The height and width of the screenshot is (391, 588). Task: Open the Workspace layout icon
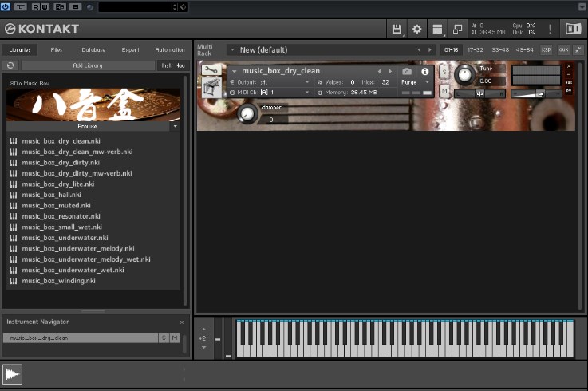pos(437,29)
